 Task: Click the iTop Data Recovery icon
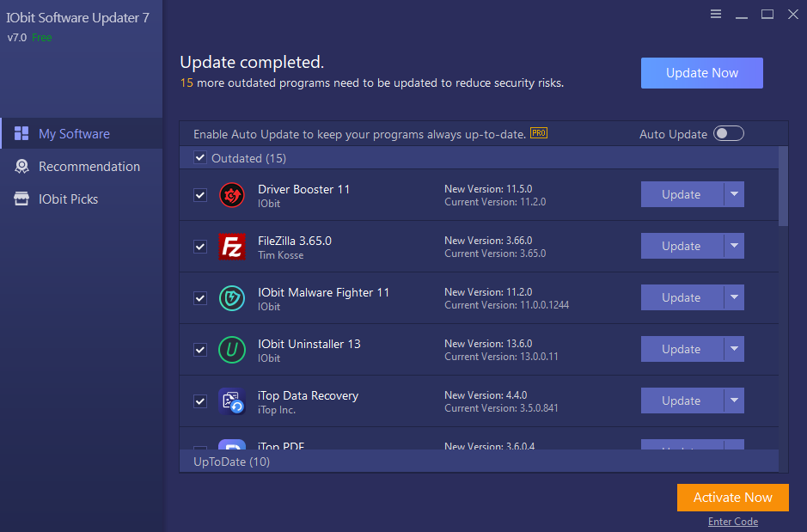(231, 401)
